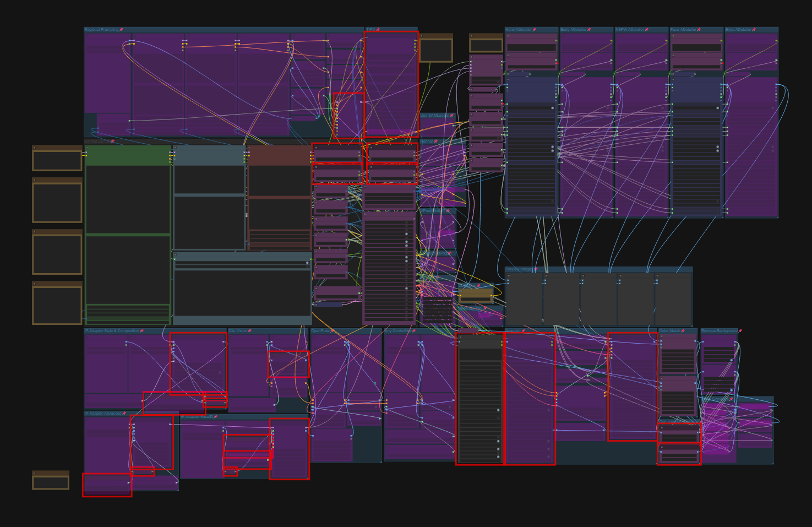Unpin the IP-Adapter FaceID group
The height and width of the screenshot is (527, 812).
[x=216, y=417]
